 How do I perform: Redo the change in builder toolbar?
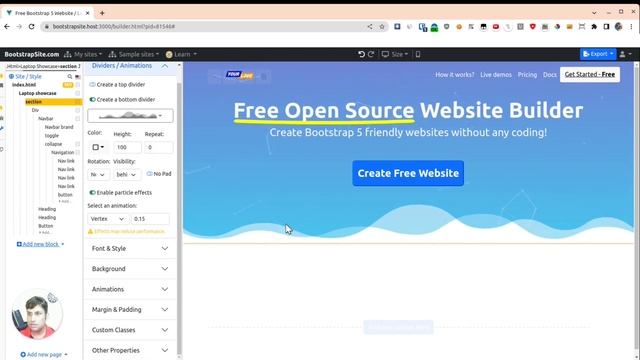pyautogui.click(x=371, y=54)
